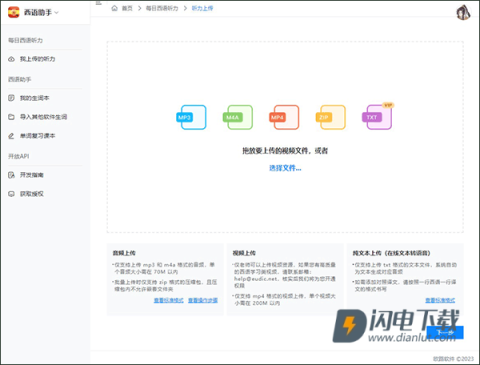Screen dimensions: 480x365
Task: Click the 开放API sidebar section header
Action: click(x=19, y=156)
